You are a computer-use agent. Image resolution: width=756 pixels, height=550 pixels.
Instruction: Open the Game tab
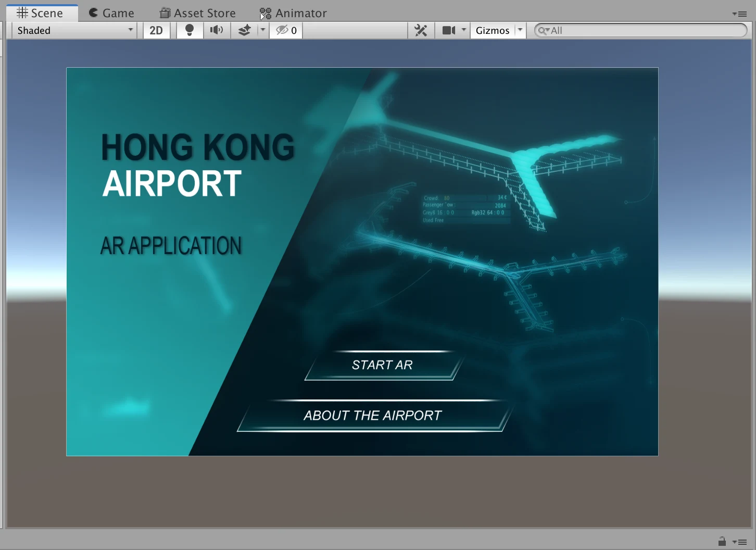click(111, 13)
